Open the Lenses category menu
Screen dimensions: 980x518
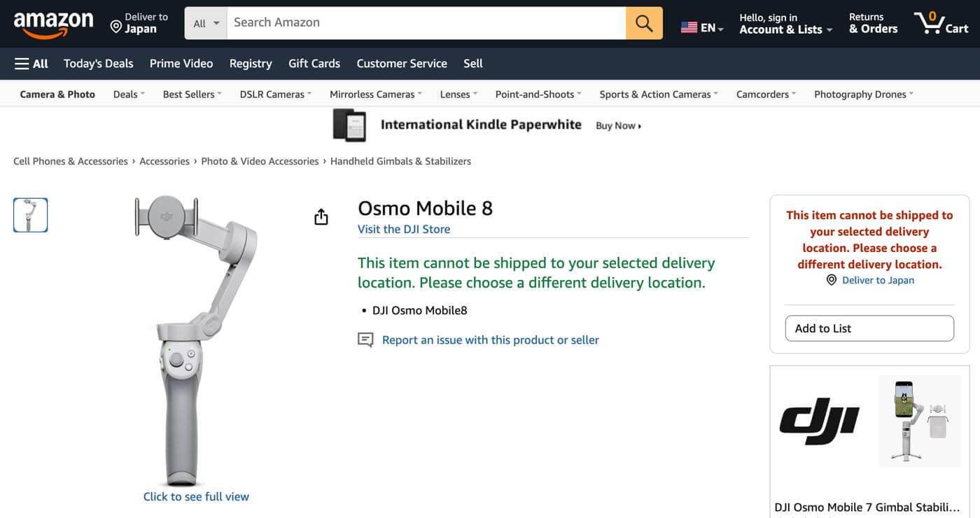tap(458, 94)
